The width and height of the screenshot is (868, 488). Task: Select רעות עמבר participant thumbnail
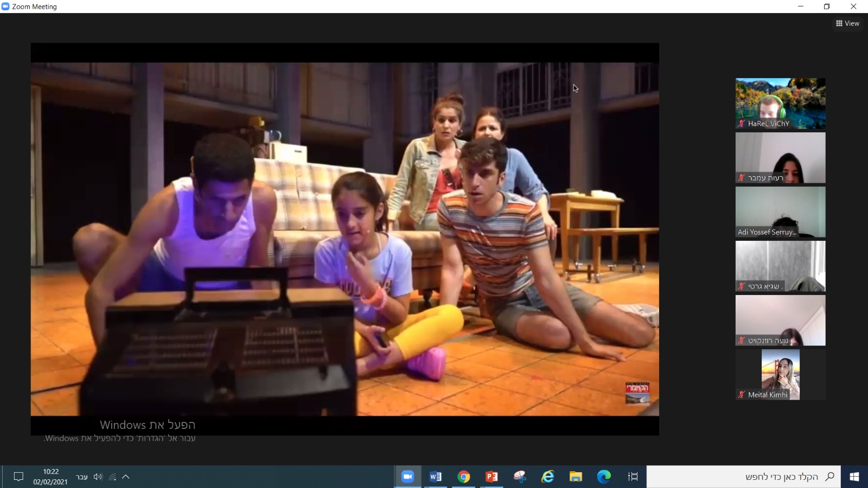pos(780,158)
